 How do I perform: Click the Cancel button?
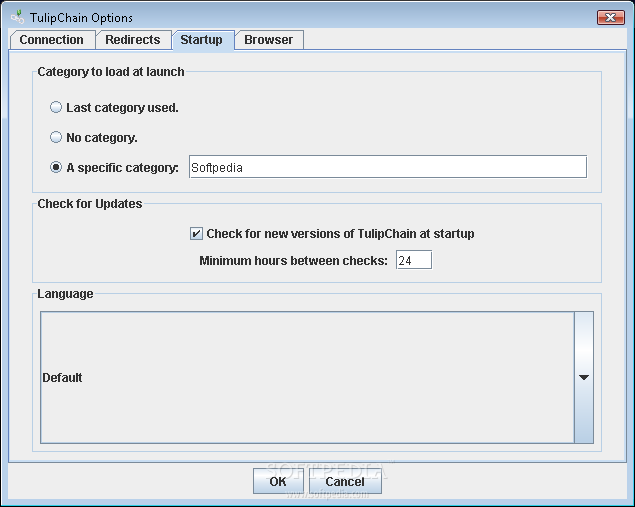tap(344, 481)
